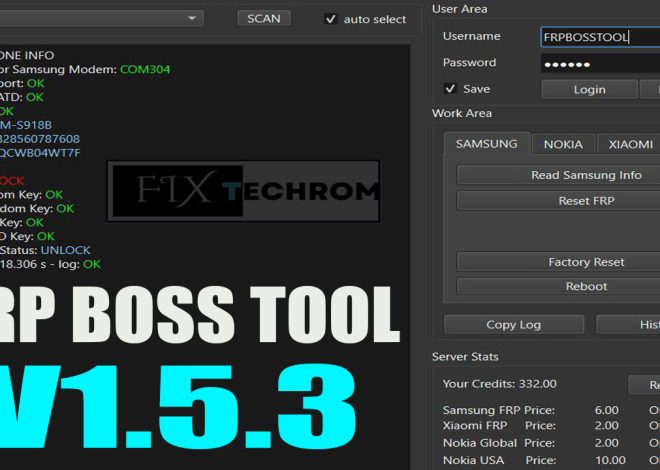Image resolution: width=660 pixels, height=470 pixels.
Task: Click the Reset FRP button
Action: point(558,201)
